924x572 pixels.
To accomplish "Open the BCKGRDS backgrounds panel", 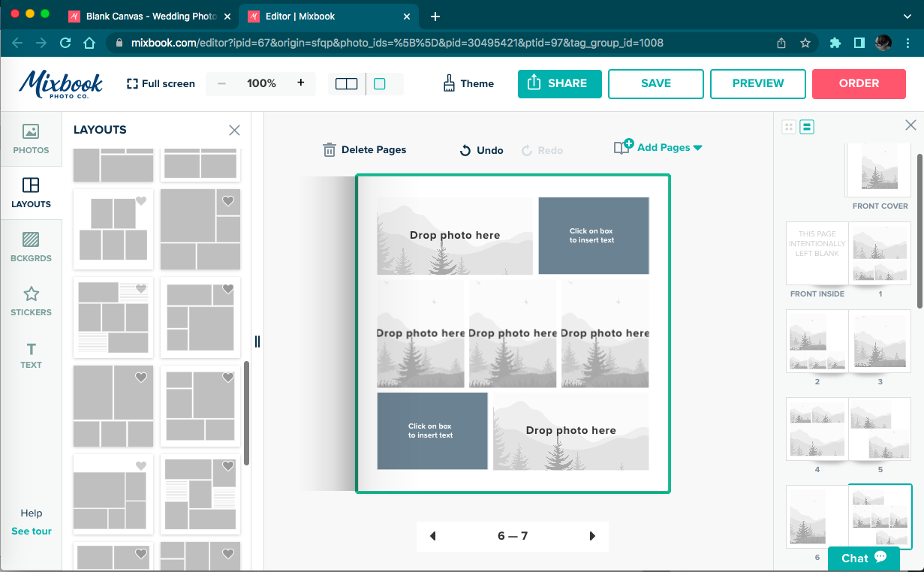I will [x=31, y=246].
